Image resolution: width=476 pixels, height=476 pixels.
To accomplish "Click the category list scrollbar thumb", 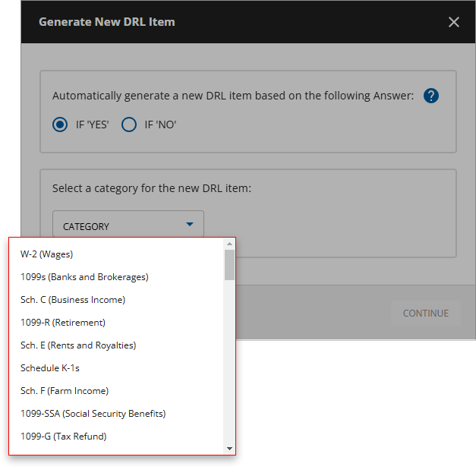I will click(229, 266).
